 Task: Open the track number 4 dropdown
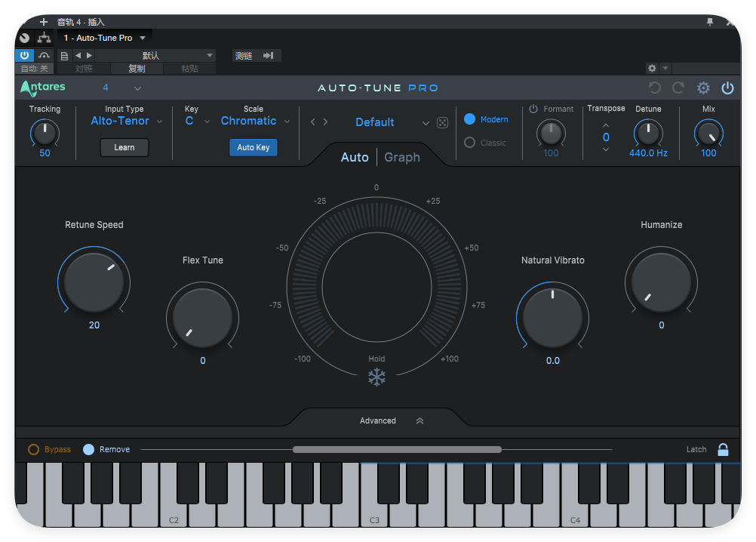pyautogui.click(x=122, y=88)
